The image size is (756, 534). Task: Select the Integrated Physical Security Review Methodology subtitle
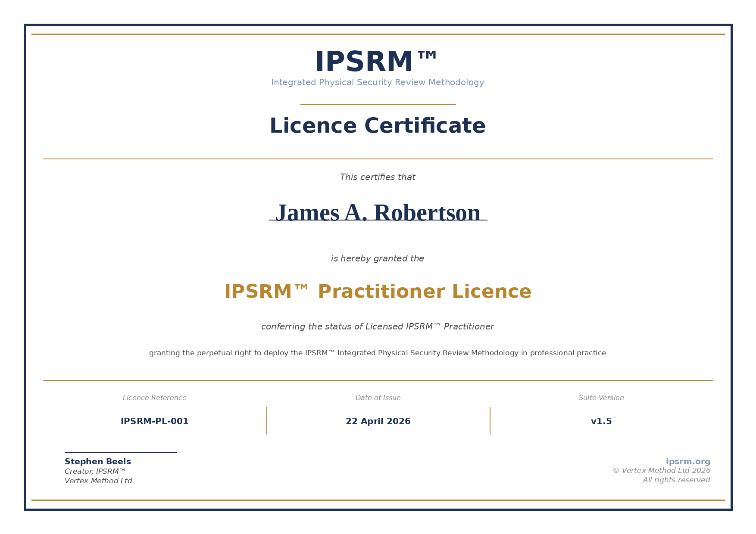378,83
